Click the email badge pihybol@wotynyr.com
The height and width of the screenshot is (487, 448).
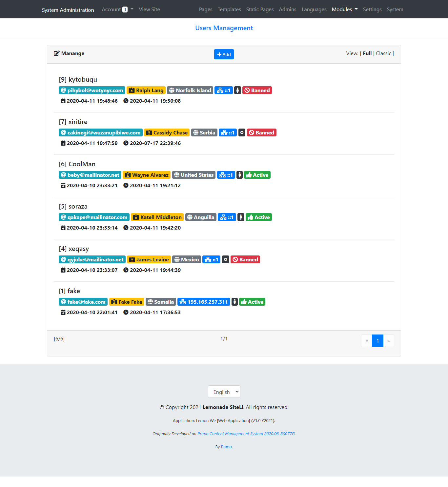click(92, 90)
